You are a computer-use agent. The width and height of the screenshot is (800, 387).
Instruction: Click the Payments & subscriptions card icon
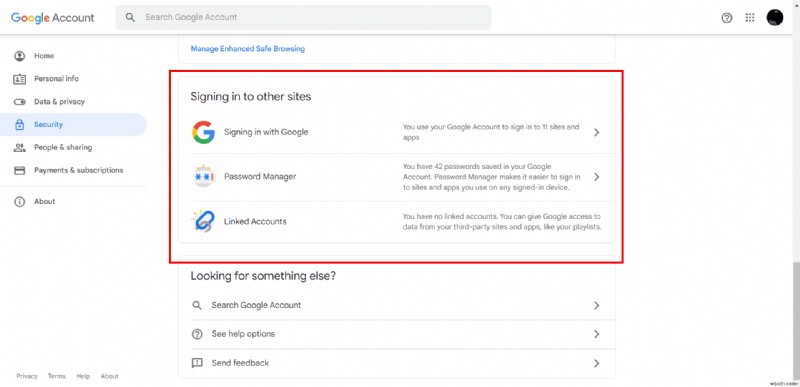20,170
